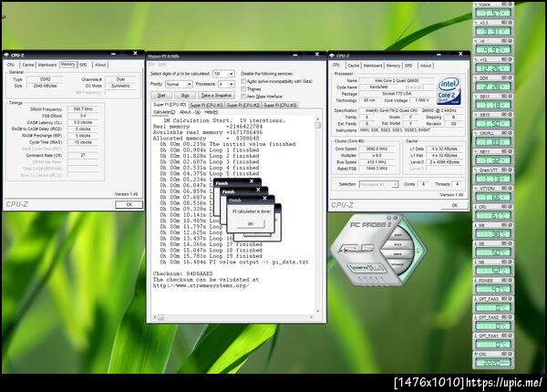547x392 pixels.
Task: Click the round X icon on the CPU fan tile reading 2220
Action: (510, 354)
